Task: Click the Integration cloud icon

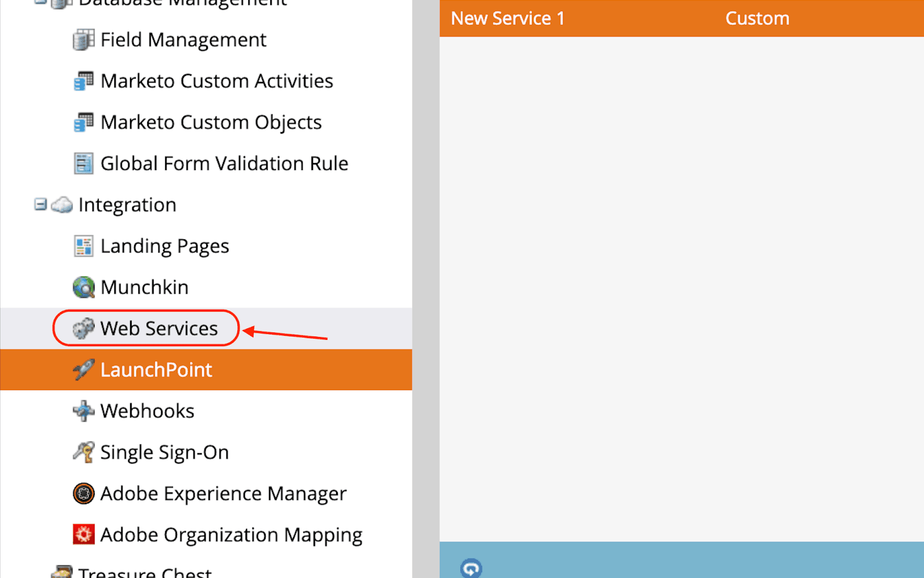Action: [x=62, y=205]
